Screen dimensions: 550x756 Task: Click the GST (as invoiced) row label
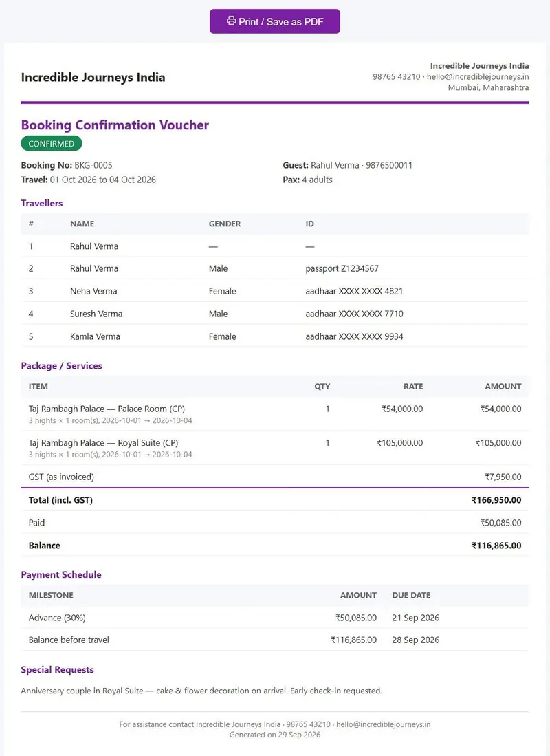coord(61,477)
